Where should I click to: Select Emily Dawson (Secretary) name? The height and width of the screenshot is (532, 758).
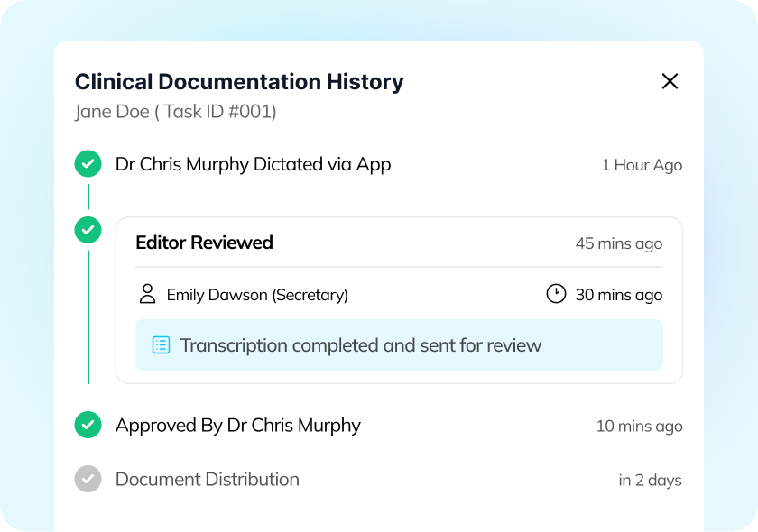coord(257,295)
